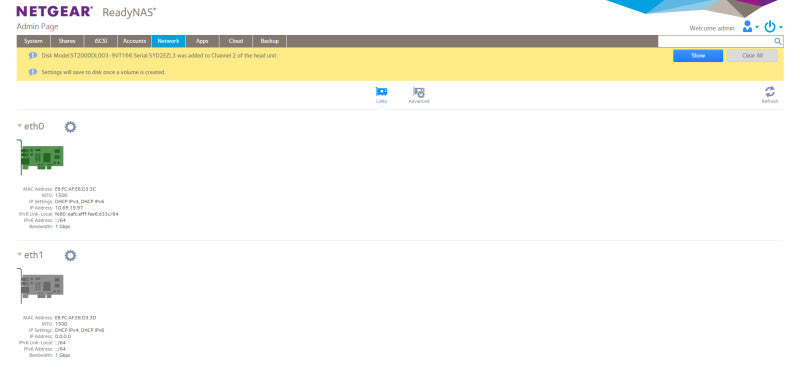
Task: Open the eth1 settings gear
Action: click(70, 256)
